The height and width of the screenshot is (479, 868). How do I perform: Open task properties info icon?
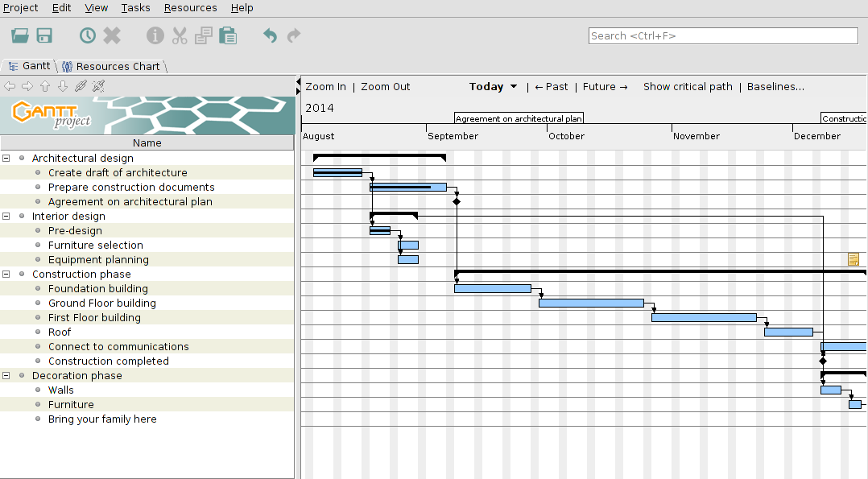(x=155, y=36)
